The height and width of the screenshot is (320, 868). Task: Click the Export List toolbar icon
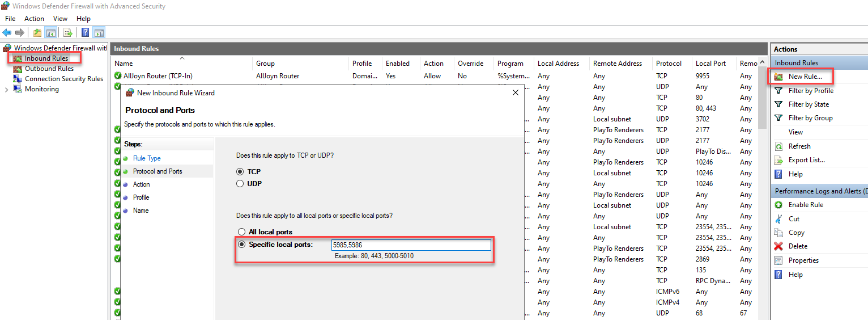(x=68, y=32)
